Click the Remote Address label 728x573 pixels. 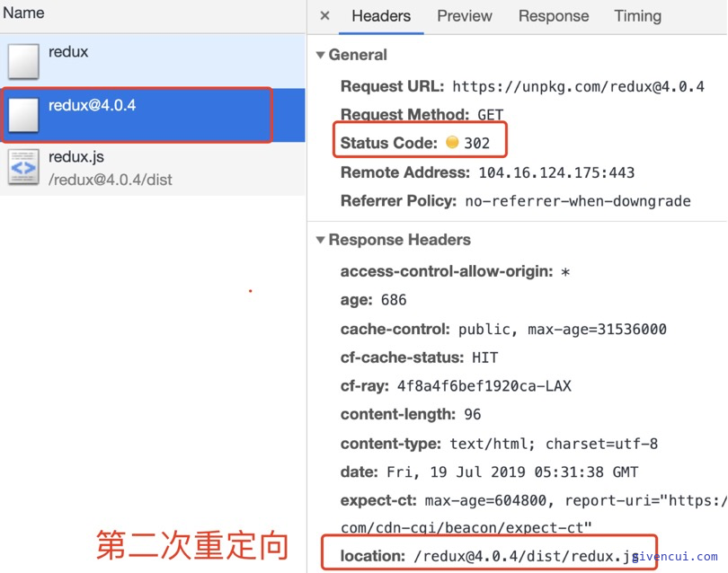coord(405,172)
